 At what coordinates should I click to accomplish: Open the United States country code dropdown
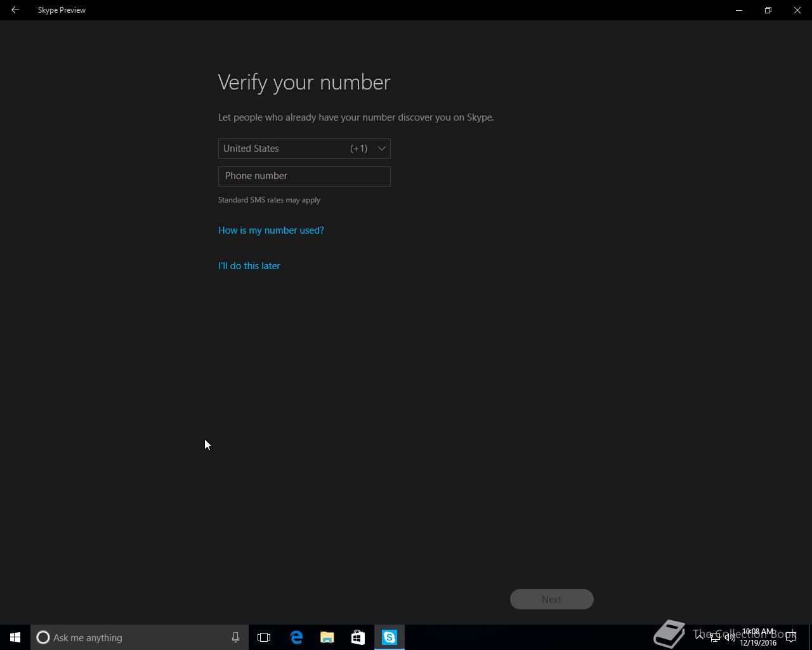[304, 149]
